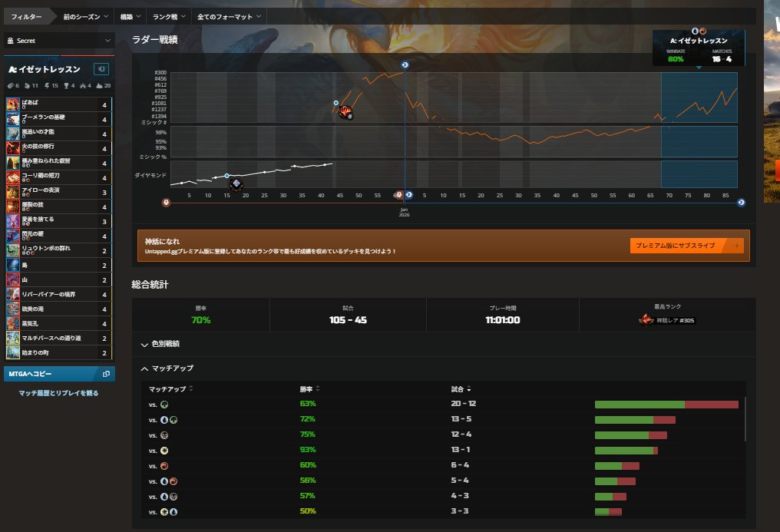Click the 105 - 45 試合 value
The image size is (780, 532).
pos(349,320)
